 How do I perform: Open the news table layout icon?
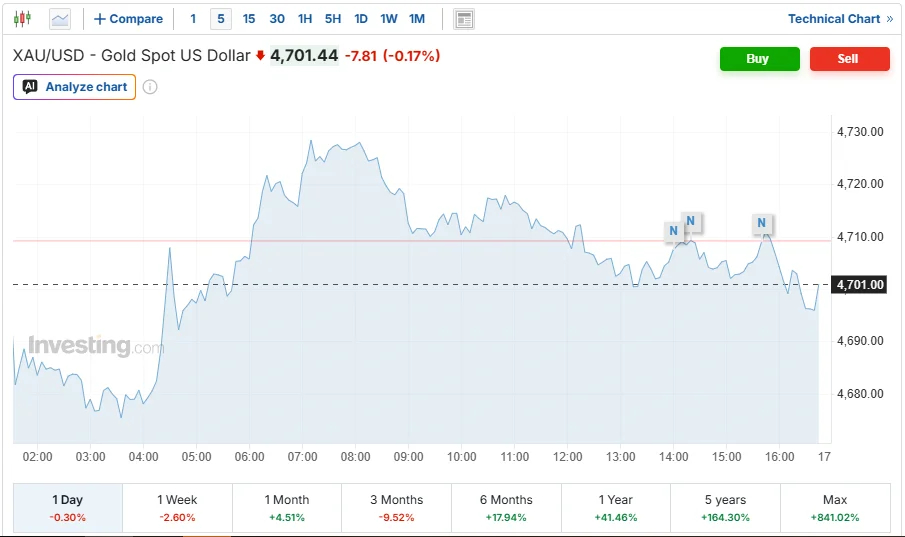coord(464,20)
